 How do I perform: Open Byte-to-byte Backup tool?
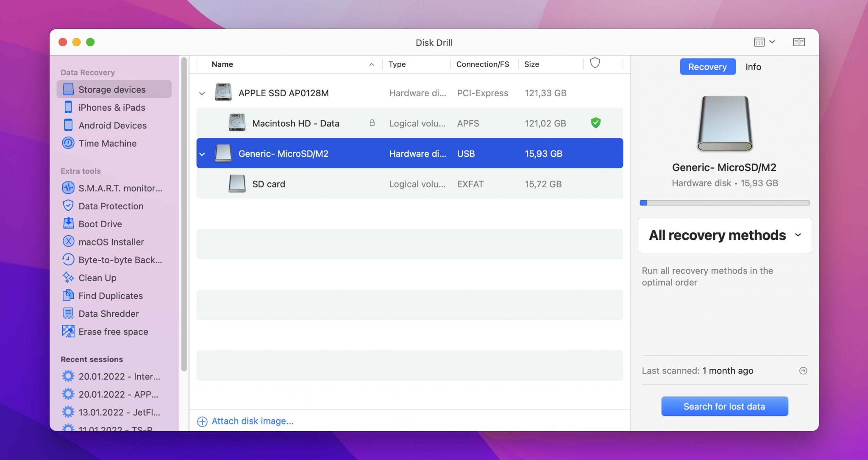[112, 260]
